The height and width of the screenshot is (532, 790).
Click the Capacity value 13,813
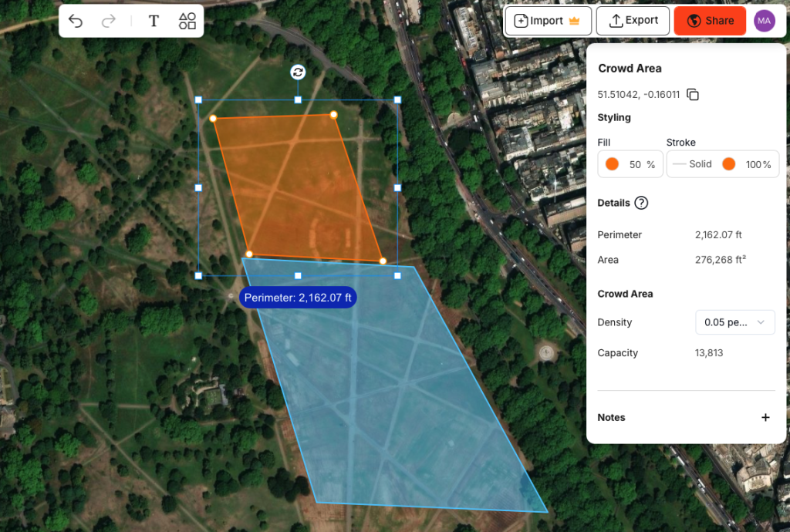[x=709, y=353]
